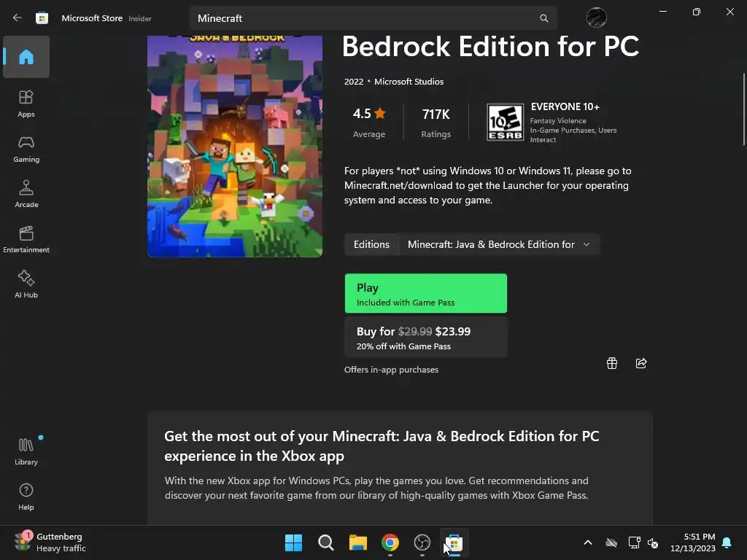Go back with the back arrow
Image resolution: width=747 pixels, height=560 pixels.
[x=18, y=18]
